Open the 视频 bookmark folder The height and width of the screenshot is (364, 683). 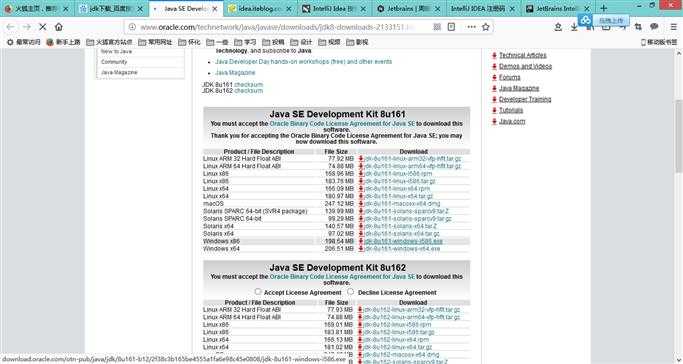click(x=329, y=42)
